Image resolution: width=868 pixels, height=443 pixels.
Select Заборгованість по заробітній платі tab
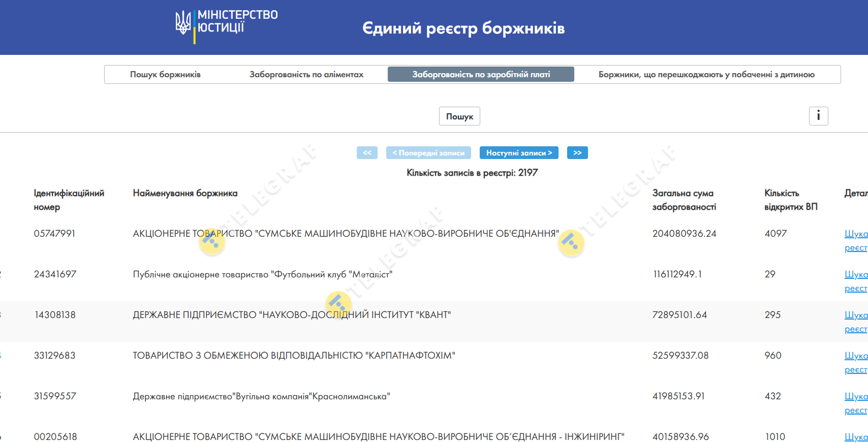[x=481, y=74]
